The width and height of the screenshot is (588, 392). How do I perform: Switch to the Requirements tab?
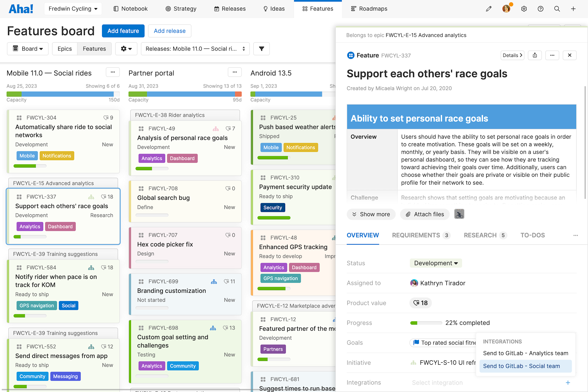[x=416, y=235]
